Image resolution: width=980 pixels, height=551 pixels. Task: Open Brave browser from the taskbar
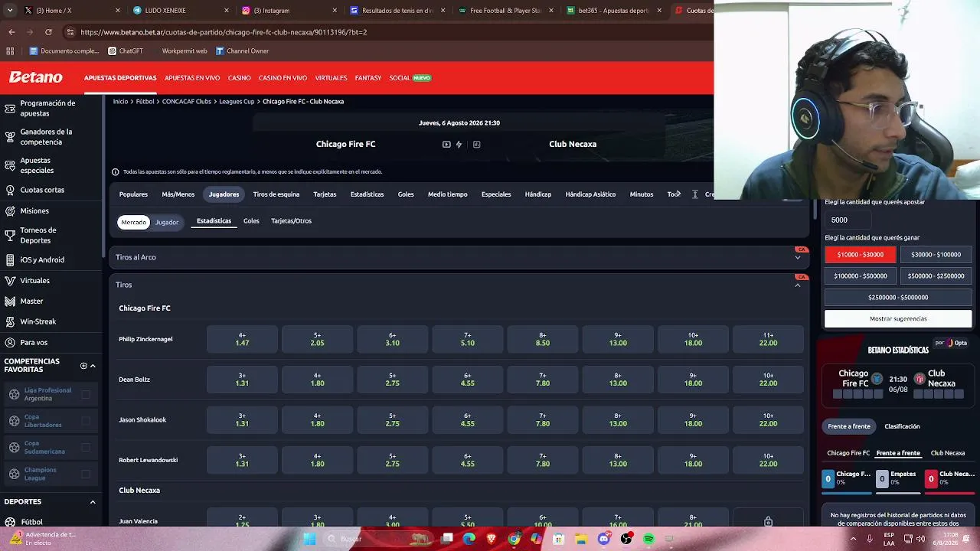click(x=492, y=539)
